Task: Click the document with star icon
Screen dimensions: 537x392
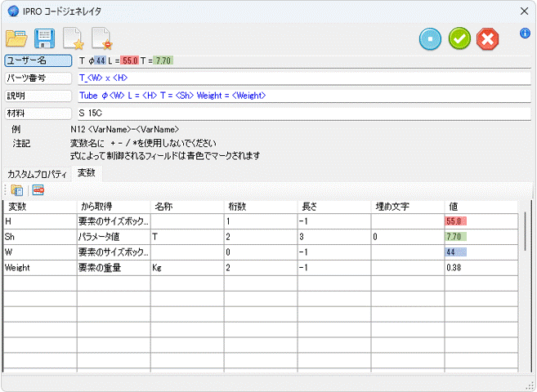Action: pos(72,38)
